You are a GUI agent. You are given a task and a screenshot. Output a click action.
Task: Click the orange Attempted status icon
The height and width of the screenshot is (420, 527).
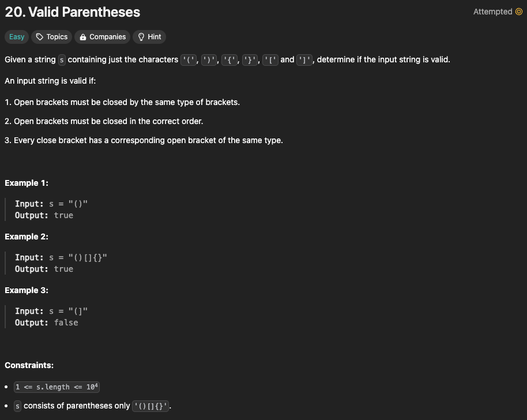[x=519, y=12]
